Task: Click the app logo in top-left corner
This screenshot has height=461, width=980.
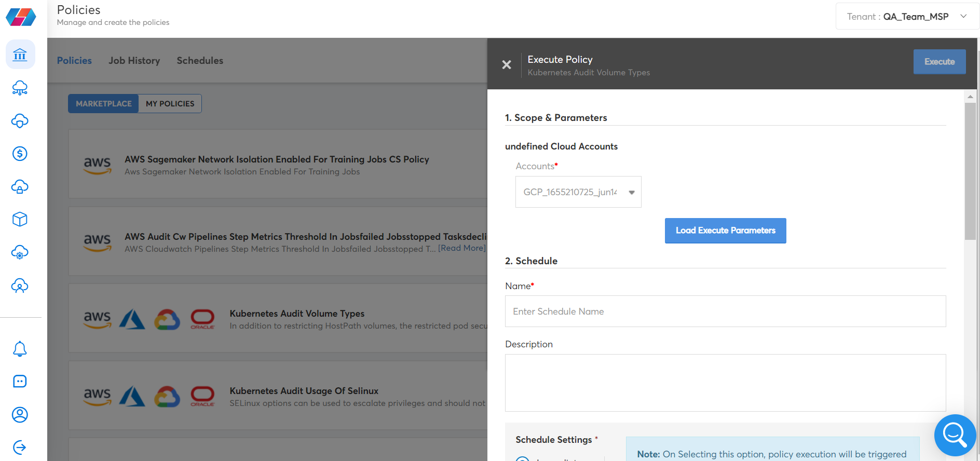Action: tap(21, 17)
